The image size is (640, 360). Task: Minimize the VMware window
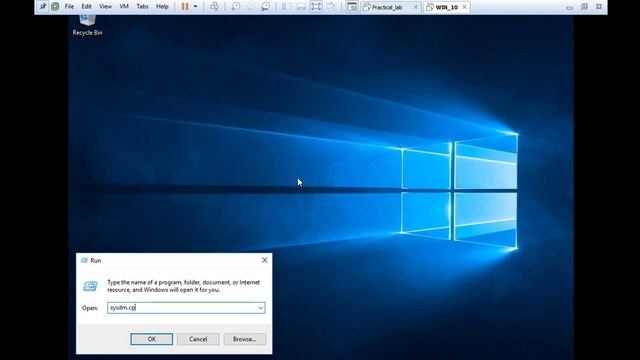[570, 7]
